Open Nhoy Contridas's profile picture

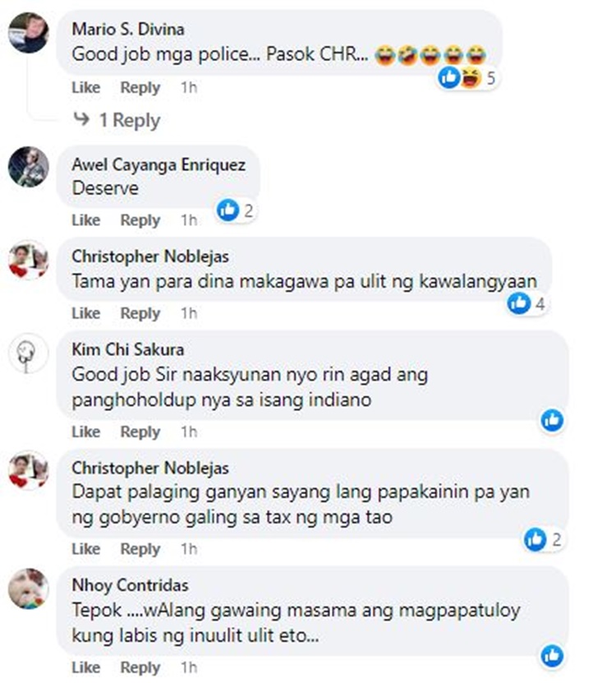(x=28, y=589)
